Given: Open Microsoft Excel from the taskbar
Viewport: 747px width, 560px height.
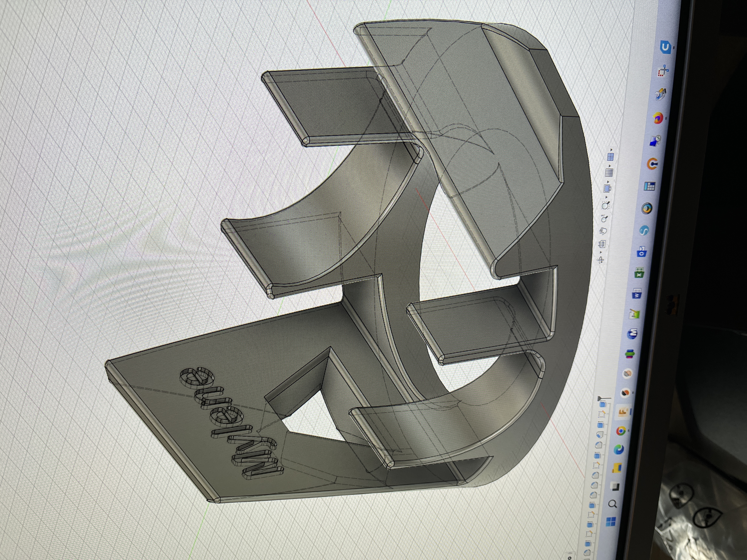Looking at the screenshot, I should pos(639,273).
